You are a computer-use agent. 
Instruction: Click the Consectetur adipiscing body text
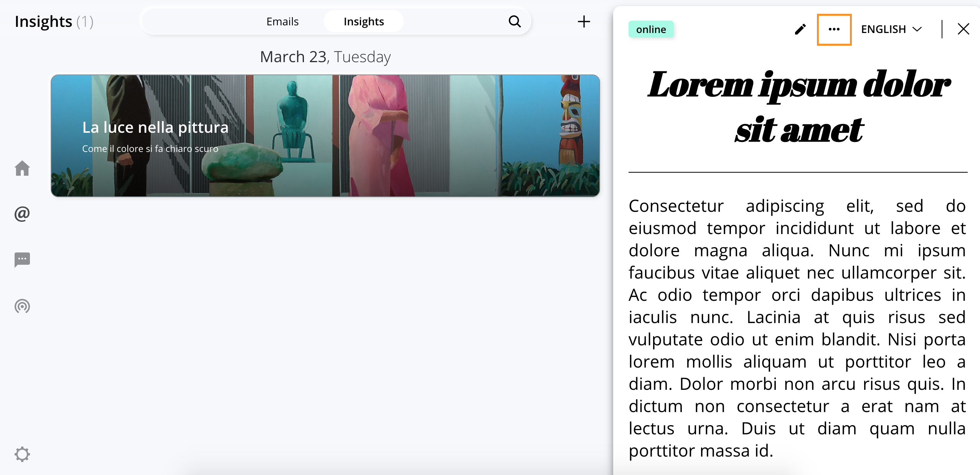click(797, 328)
